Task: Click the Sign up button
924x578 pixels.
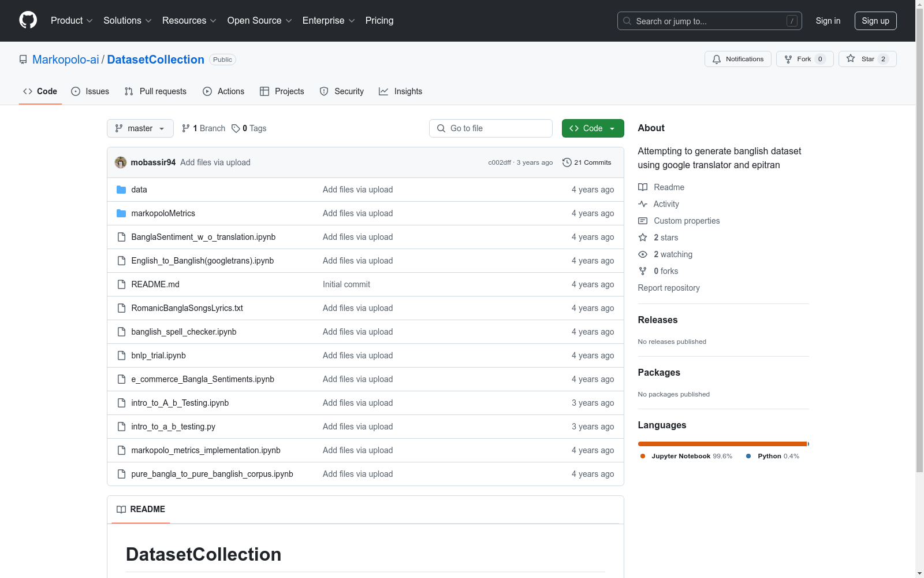Action: (875, 21)
